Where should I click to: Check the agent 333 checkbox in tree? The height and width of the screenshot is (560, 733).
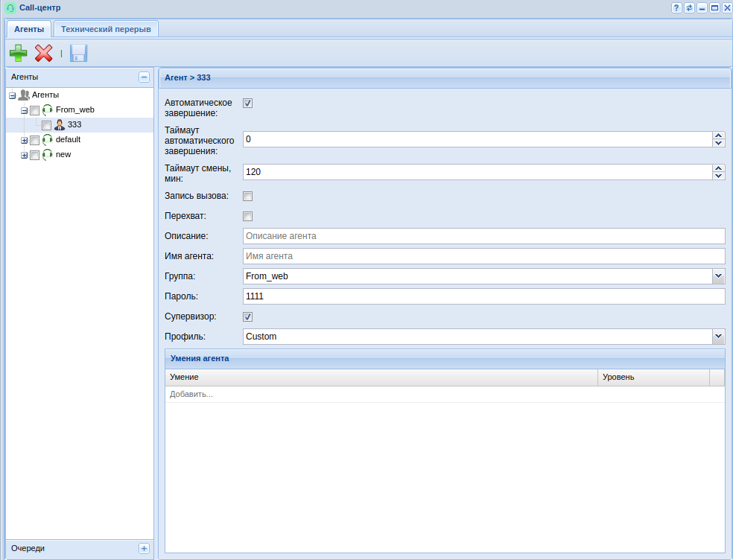[46, 126]
